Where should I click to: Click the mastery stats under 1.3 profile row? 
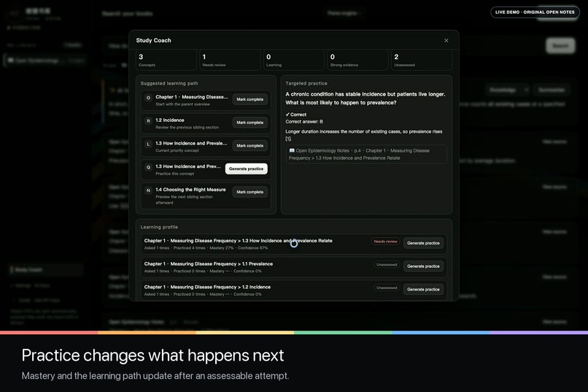point(206,248)
